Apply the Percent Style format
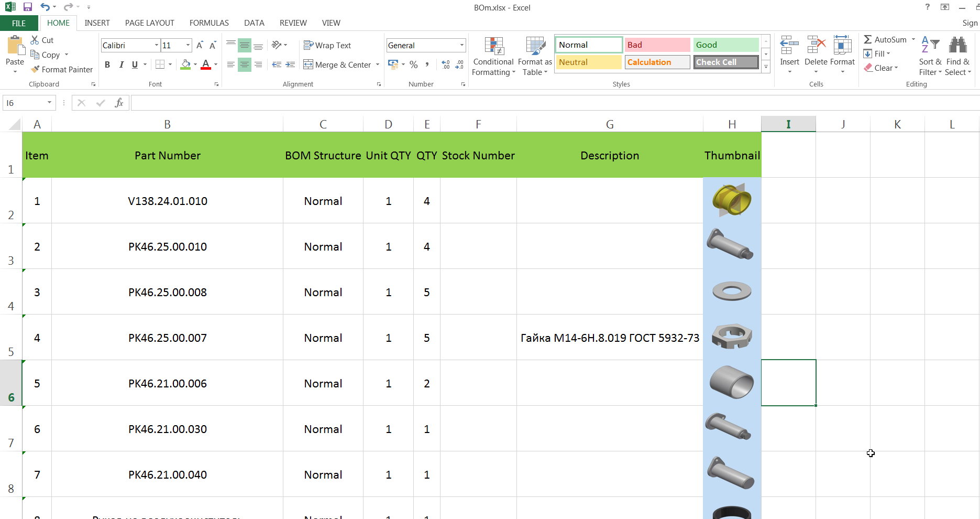 413,64
